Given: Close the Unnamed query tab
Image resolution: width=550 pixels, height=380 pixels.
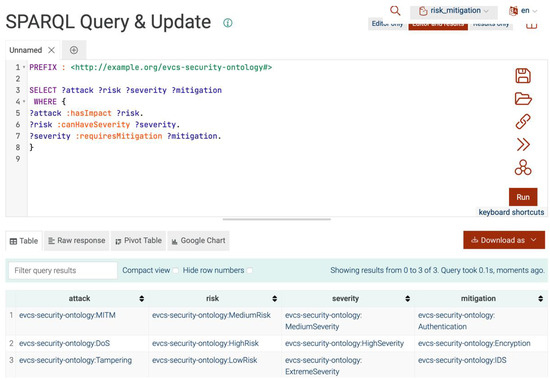Looking at the screenshot, I should [51, 50].
